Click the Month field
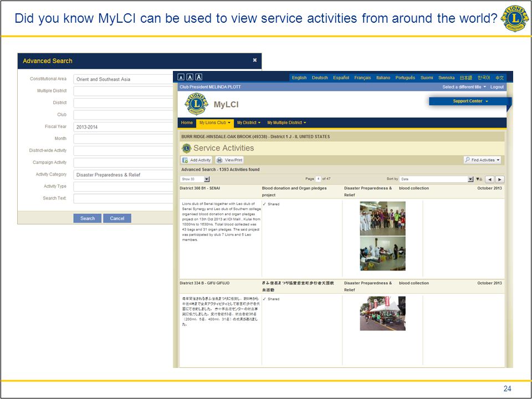Image resolution: width=532 pixels, height=399 pixels. coord(123,139)
